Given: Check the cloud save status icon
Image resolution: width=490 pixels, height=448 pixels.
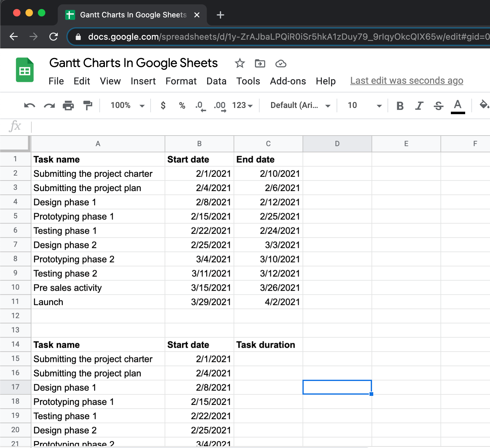Looking at the screenshot, I should [x=281, y=63].
